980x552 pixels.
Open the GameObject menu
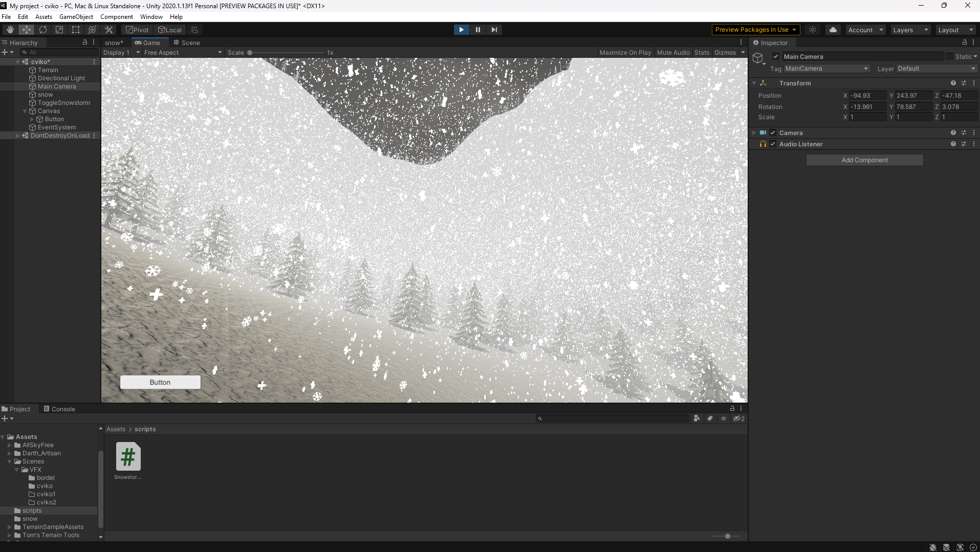point(76,17)
